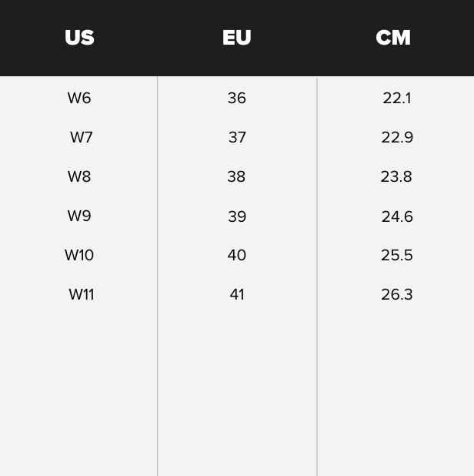Screen dimensions: 474x476
Task: Click EU size 38 value
Action: pyautogui.click(x=236, y=176)
